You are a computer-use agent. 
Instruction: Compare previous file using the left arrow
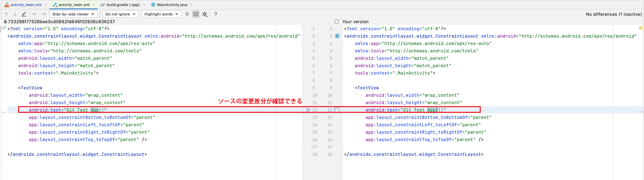tap(35, 14)
